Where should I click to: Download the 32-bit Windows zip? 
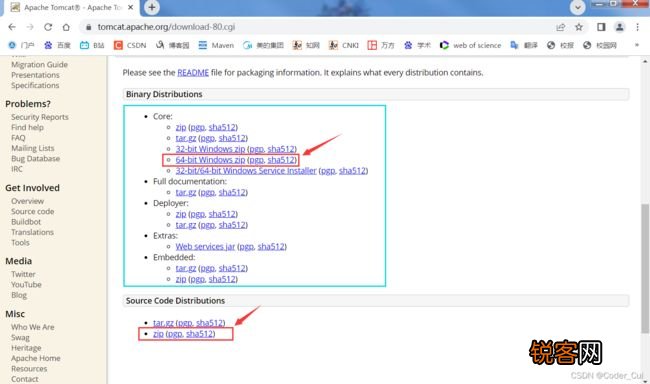tap(210, 149)
